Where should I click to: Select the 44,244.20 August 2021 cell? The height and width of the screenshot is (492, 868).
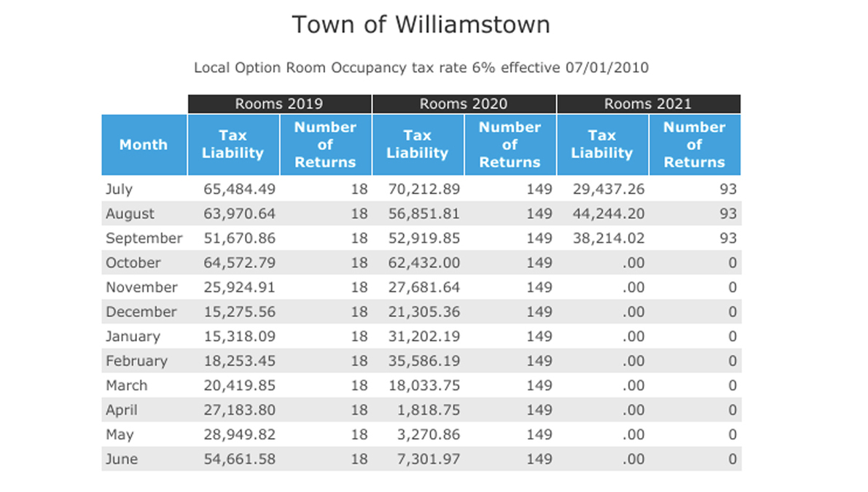tap(608, 214)
